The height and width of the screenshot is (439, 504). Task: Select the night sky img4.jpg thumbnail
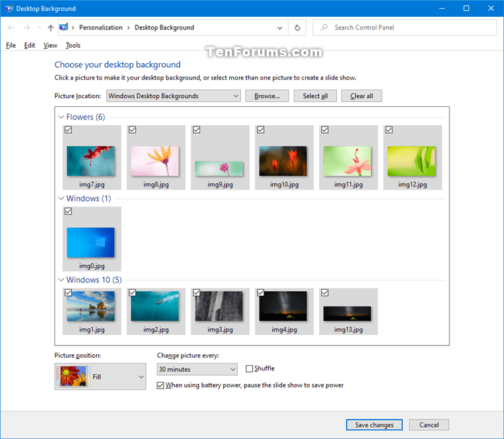tap(283, 306)
